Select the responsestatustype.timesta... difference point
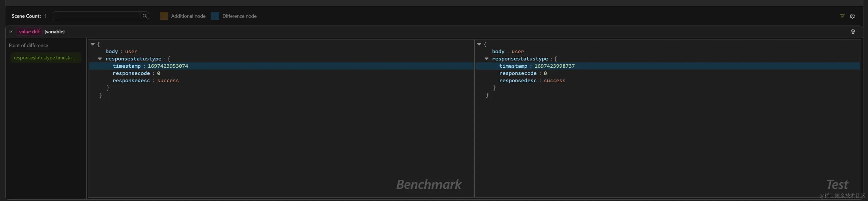Screen dimensions: 868x201 tap(45, 58)
